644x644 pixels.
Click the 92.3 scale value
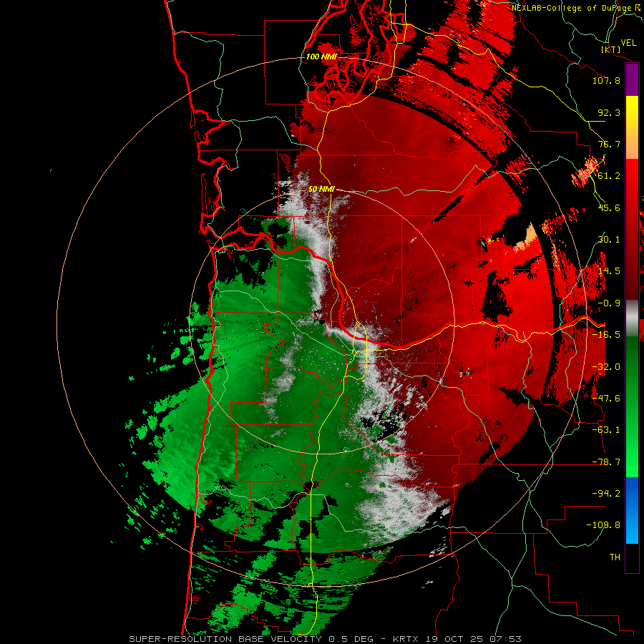pos(609,112)
